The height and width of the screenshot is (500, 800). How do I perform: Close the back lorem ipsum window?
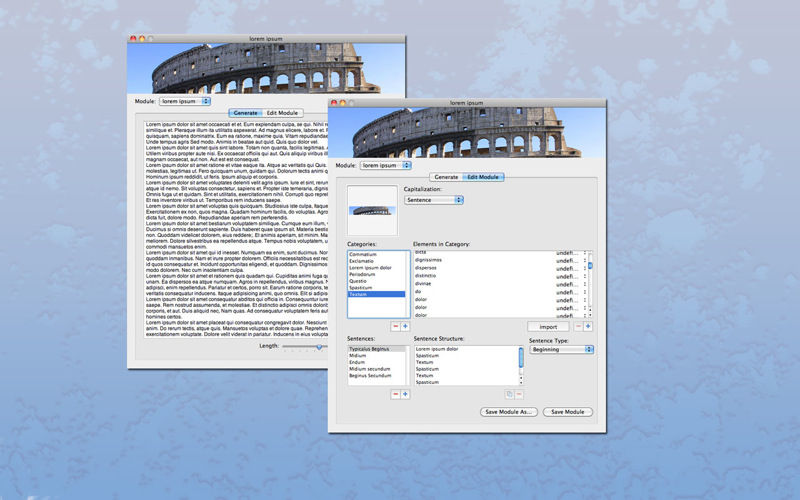coord(133,38)
